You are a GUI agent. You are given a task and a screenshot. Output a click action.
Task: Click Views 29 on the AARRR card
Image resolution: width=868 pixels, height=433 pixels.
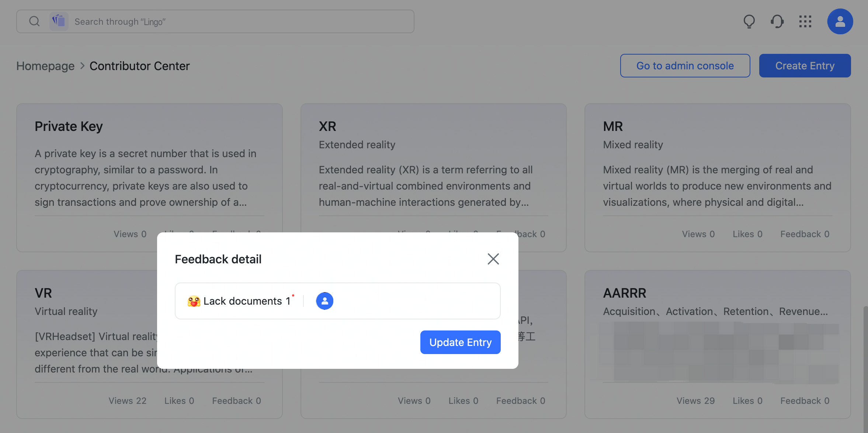click(x=695, y=401)
